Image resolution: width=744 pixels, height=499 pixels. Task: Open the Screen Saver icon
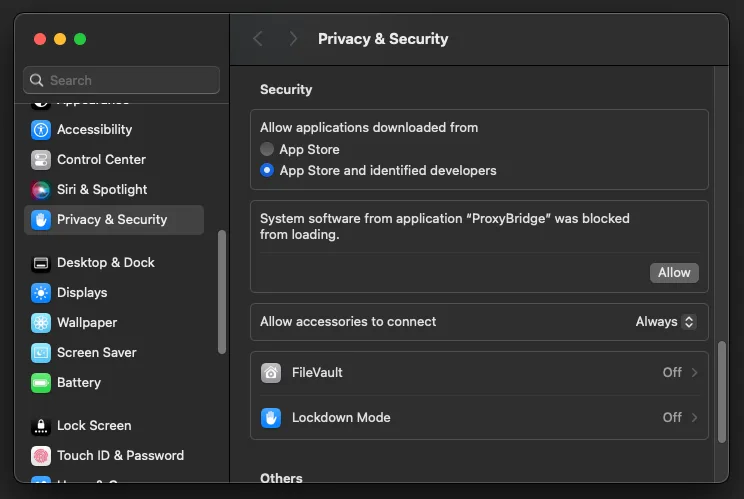pyautogui.click(x=41, y=353)
